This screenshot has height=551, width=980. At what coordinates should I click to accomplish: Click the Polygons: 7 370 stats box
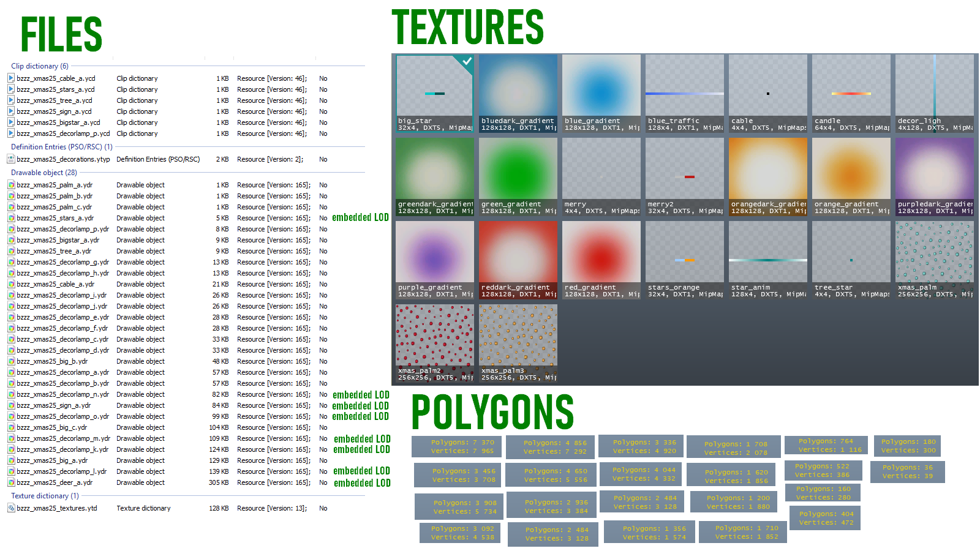457,446
